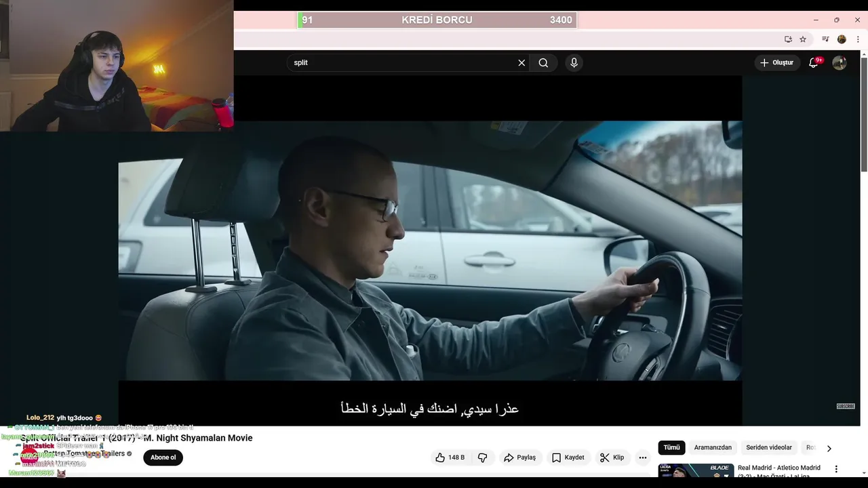Save the video with Kaydet
868x488 pixels.
568,457
